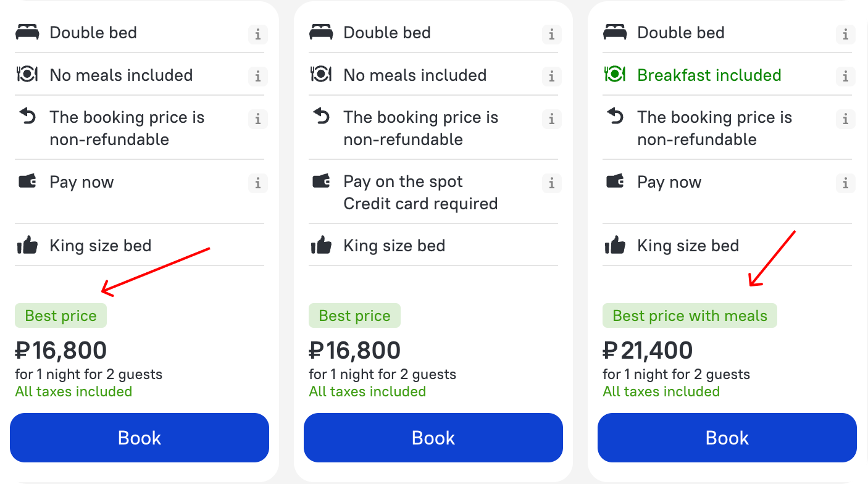Book the Pay on the spot room
Image resolution: width=868 pixels, height=484 pixels.
click(433, 438)
